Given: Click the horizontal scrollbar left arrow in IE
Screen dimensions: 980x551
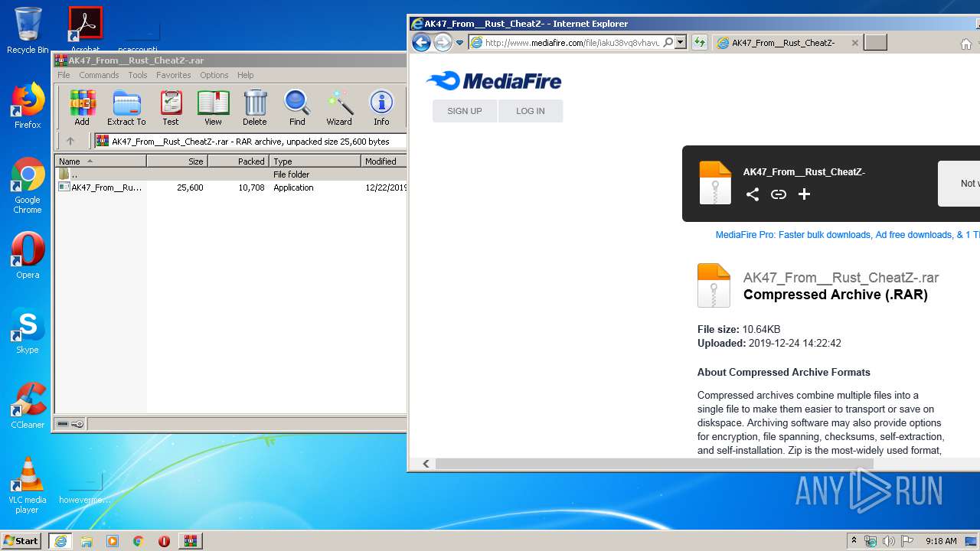Looking at the screenshot, I should [x=426, y=464].
